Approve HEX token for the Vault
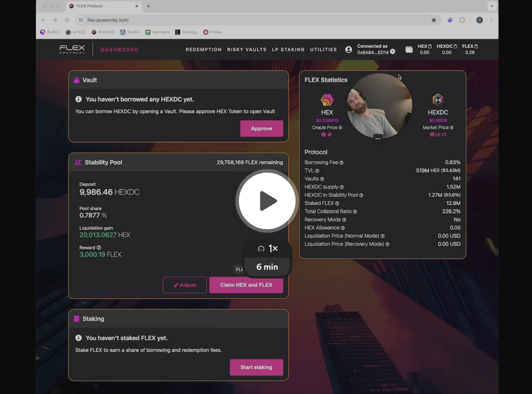The image size is (532, 394). (x=261, y=129)
